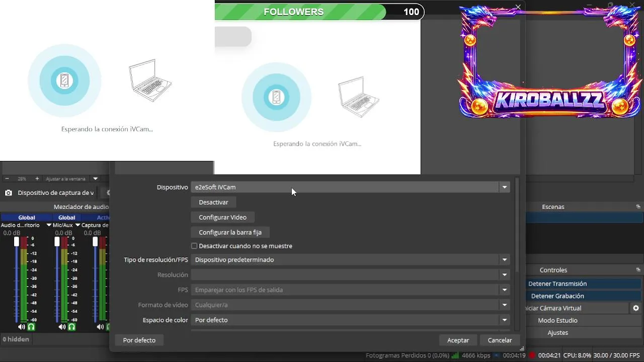Viewport: 644px width, 362px height.
Task: Click Configurar la barra fija button
Action: [x=230, y=232]
